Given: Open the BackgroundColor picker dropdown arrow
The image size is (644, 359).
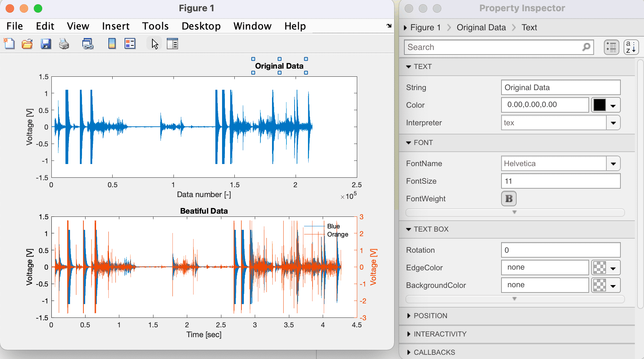Looking at the screenshot, I should pyautogui.click(x=613, y=285).
